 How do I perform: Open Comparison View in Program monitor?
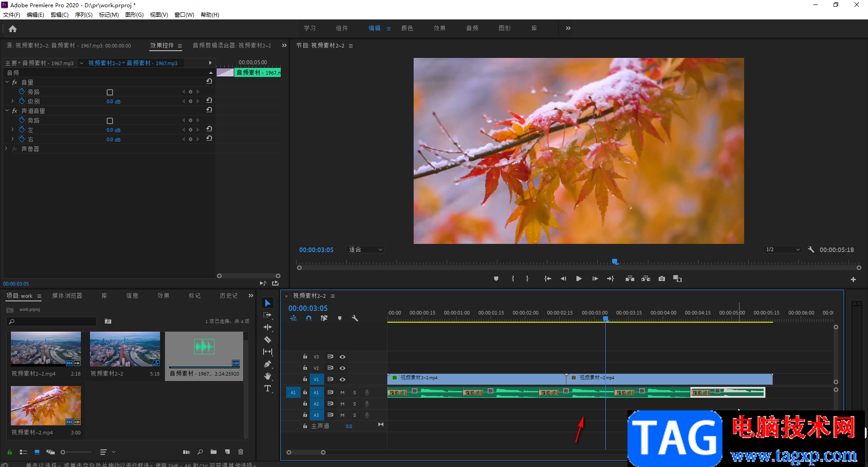(x=677, y=279)
